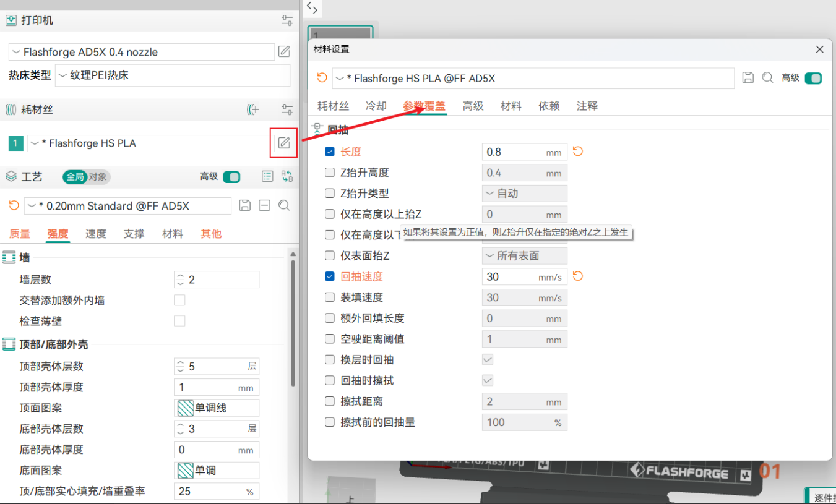The image size is (836, 504).
Task: Open the 速度 tab in process settings
Action: coord(96,234)
